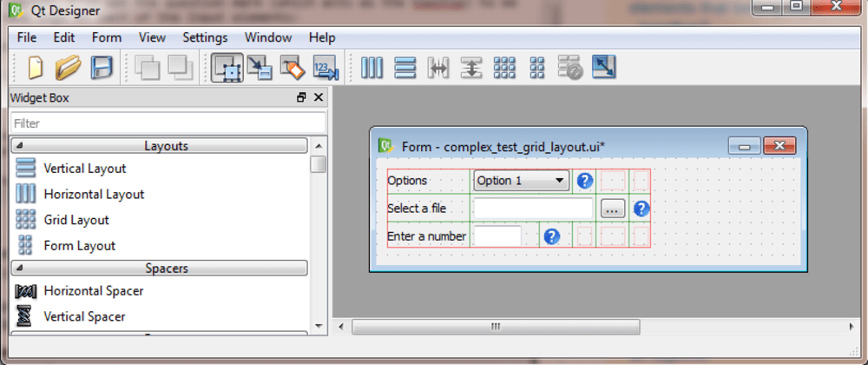Float the Widget Box dock panel
This screenshot has width=868, height=365.
301,97
